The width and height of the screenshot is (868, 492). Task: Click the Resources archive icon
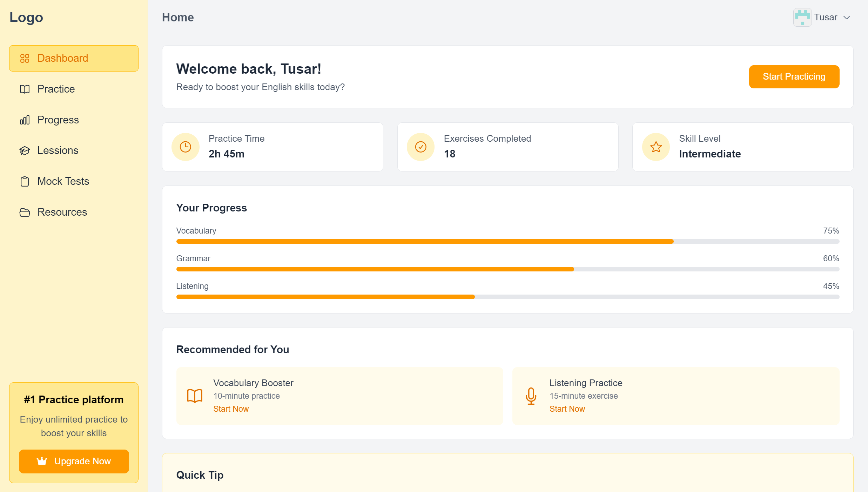(x=25, y=212)
